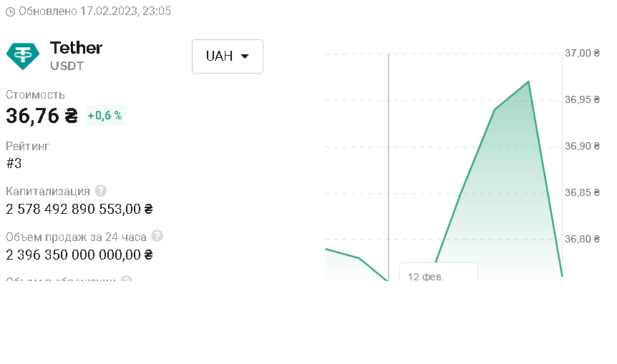Image resolution: width=617 pixels, height=364 pixels.
Task: Open the help icon next to Объем продаж
Action: pos(157,236)
